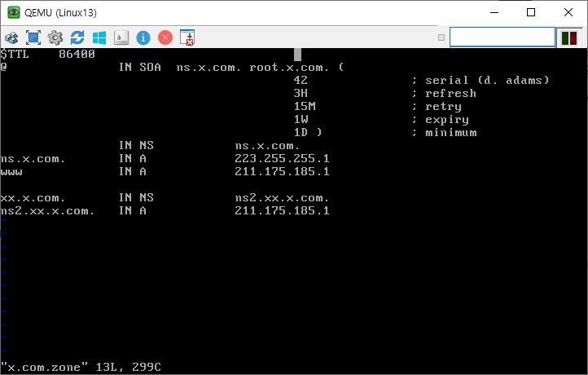Image resolution: width=588 pixels, height=375 pixels.
Task: Close the QEMU (Linux13) window
Action: pos(568,12)
